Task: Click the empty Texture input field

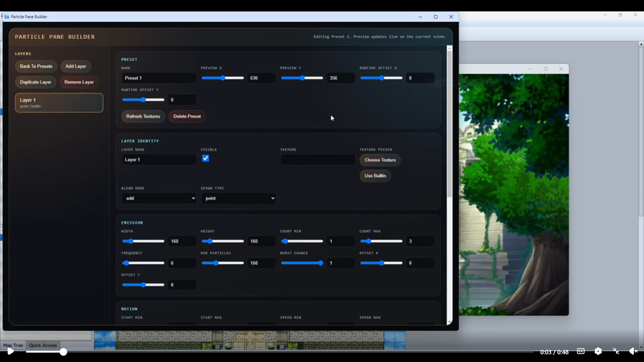Action: pyautogui.click(x=318, y=160)
